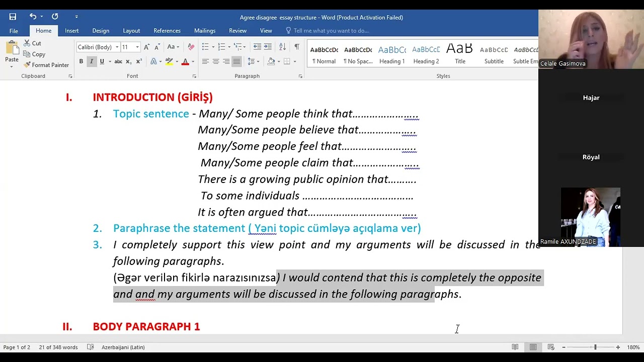Open the File tab
Screen dimensions: 644x362
pyautogui.click(x=14, y=31)
